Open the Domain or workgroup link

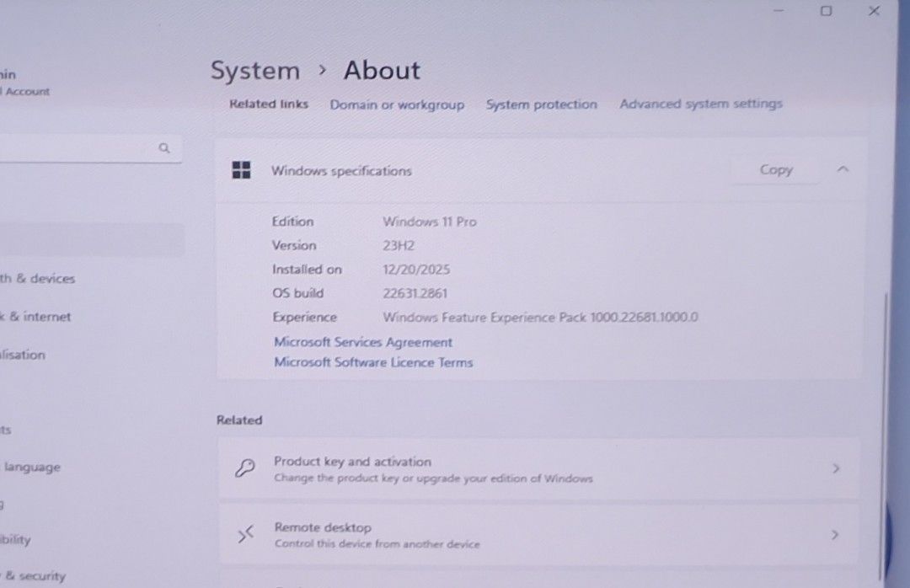397,104
